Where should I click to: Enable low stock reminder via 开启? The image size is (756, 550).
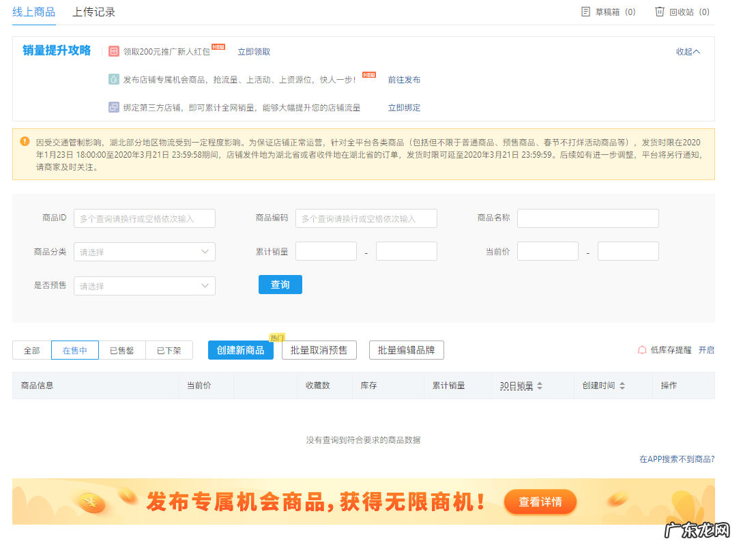pyautogui.click(x=707, y=349)
